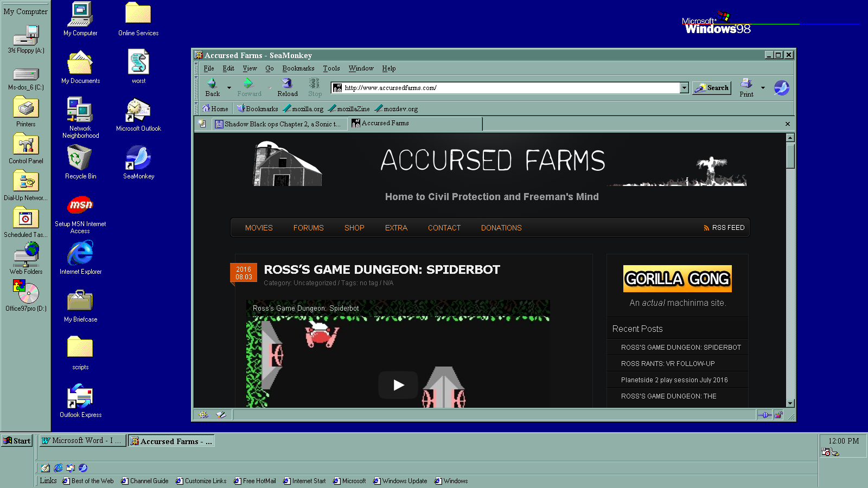Click the page scrollbar down arrow

[790, 403]
